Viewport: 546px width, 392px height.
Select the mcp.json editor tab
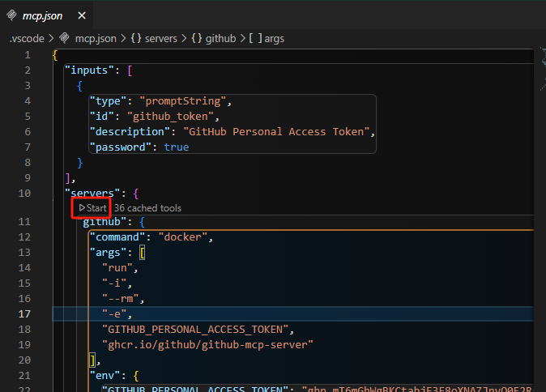click(x=46, y=15)
